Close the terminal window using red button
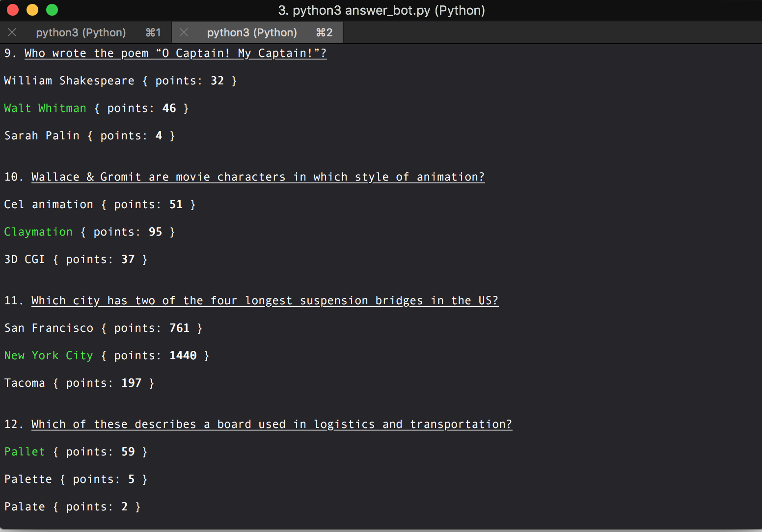The height and width of the screenshot is (532, 762). (13, 10)
